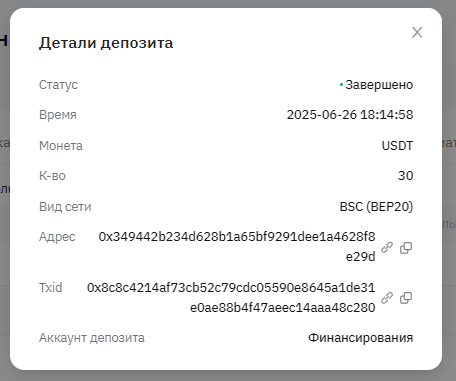Click the BSC (BEP20) network value
This screenshot has height=381, width=456.
[376, 207]
